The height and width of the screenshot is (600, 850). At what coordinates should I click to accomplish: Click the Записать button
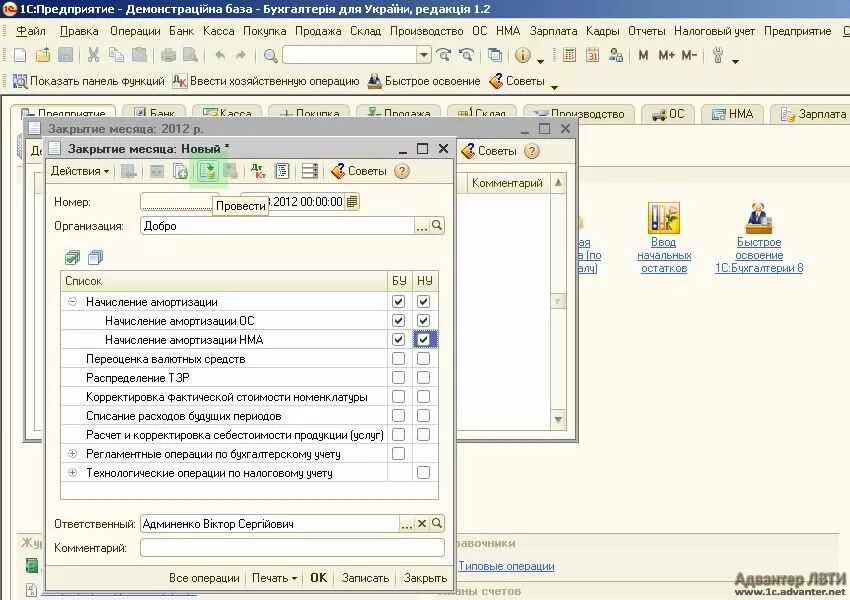(x=365, y=578)
